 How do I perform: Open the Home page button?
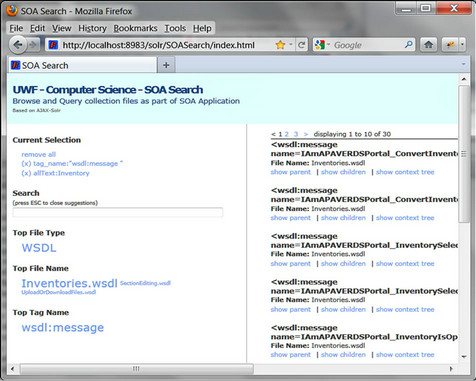click(x=428, y=45)
